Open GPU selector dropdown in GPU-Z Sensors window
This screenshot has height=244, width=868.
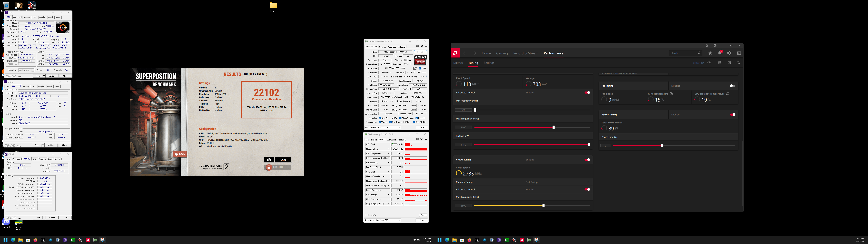pos(382,220)
